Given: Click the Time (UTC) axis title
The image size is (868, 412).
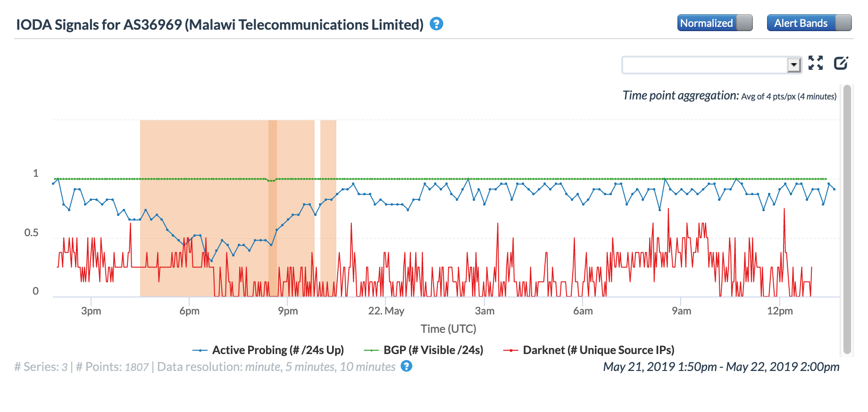Looking at the screenshot, I should coord(448,329).
